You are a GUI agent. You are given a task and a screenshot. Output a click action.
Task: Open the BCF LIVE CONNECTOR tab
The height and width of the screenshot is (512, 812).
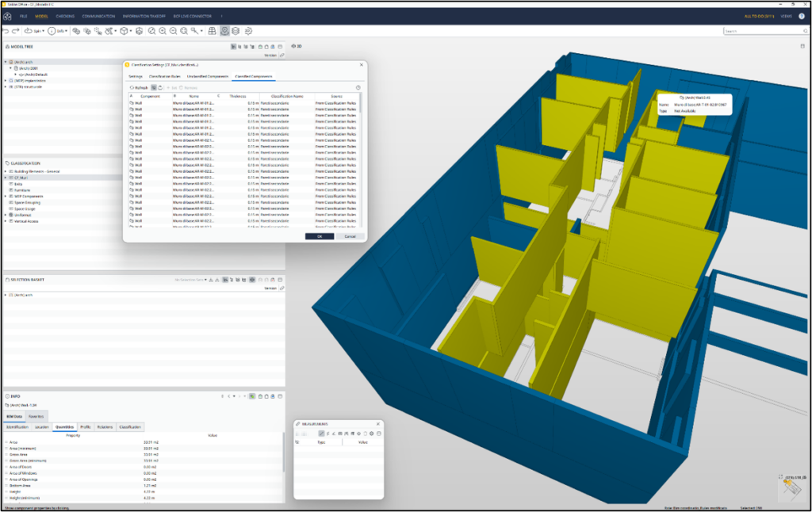coord(192,17)
